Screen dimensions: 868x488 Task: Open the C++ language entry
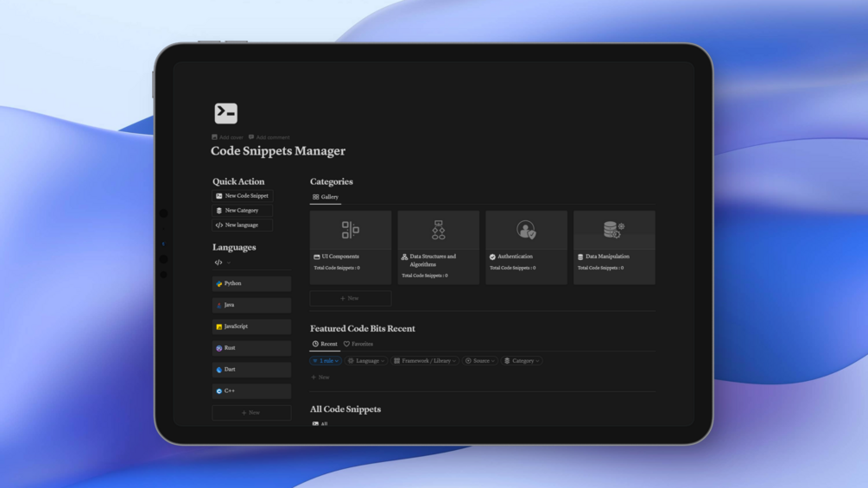coord(251,391)
